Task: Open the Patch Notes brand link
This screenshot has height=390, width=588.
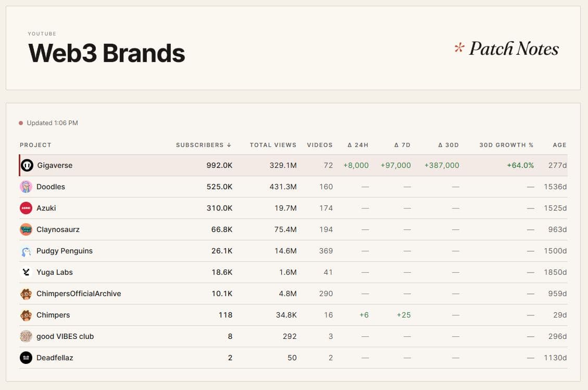Action: click(507, 48)
